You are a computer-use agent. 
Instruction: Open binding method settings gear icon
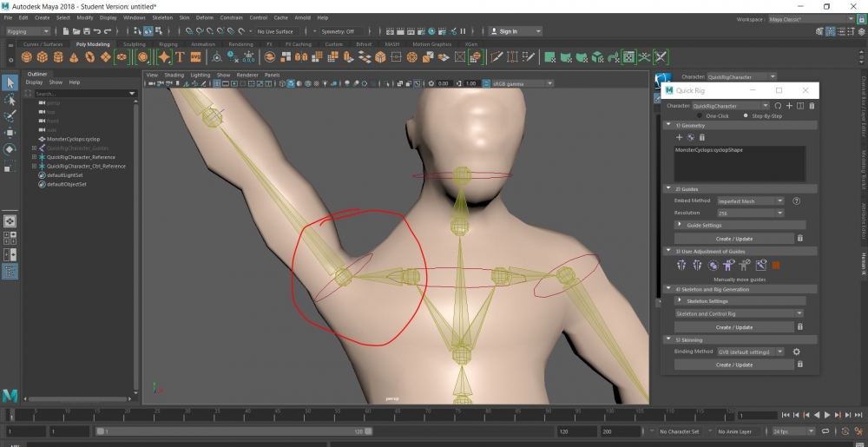(x=796, y=352)
